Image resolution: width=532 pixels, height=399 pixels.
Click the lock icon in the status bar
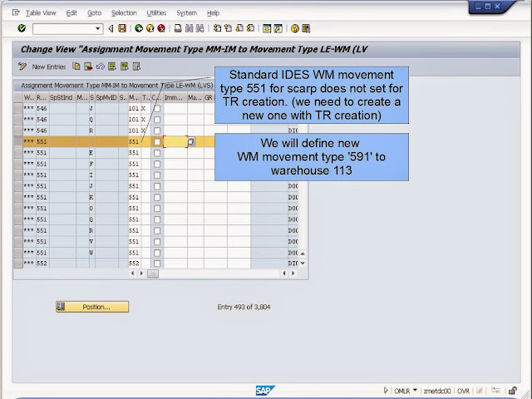(513, 391)
